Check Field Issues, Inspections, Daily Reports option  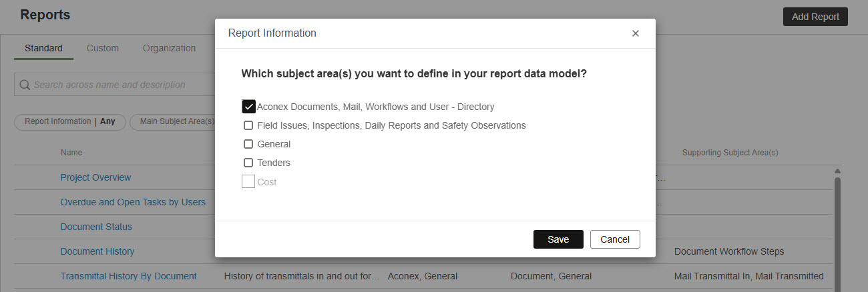248,125
